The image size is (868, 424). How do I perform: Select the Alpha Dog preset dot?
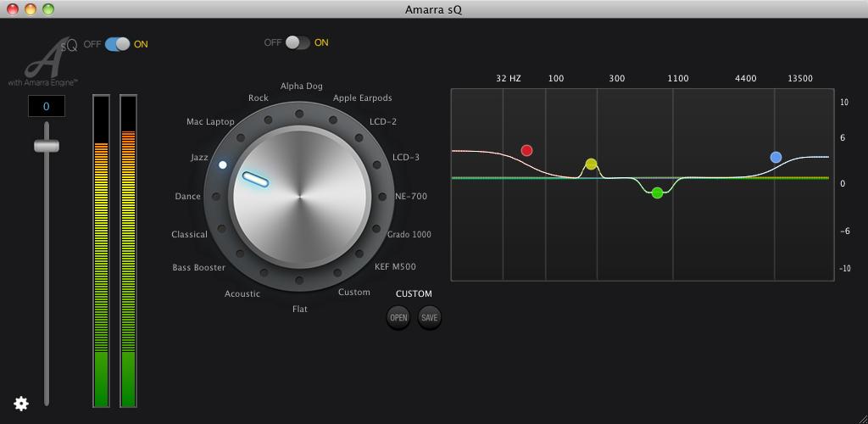pos(299,114)
